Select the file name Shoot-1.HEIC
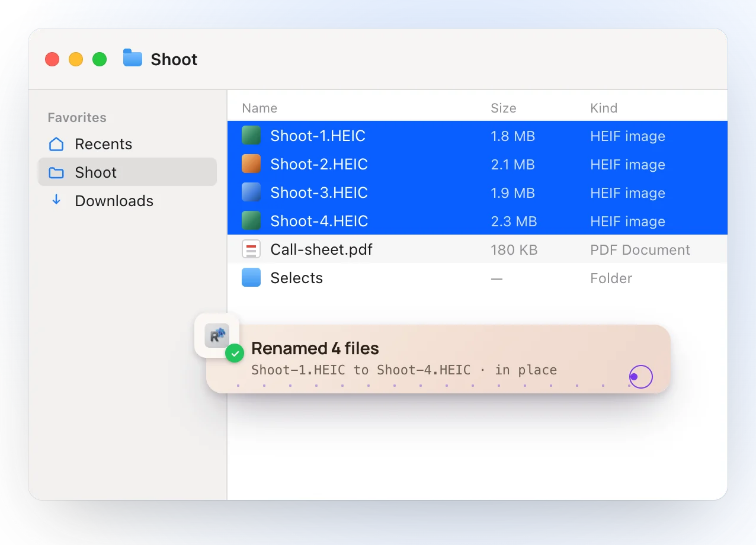756x545 pixels. pyautogui.click(x=318, y=136)
